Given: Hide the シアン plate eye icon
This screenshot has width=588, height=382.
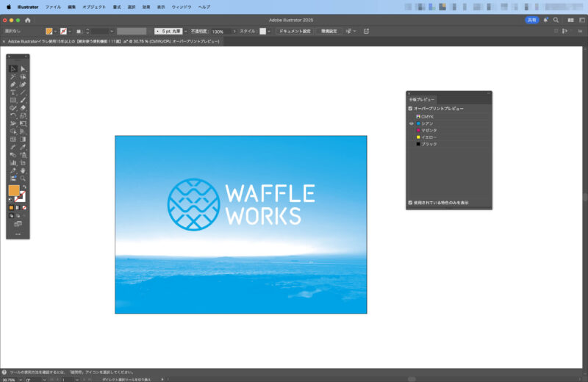Looking at the screenshot, I should tap(411, 123).
